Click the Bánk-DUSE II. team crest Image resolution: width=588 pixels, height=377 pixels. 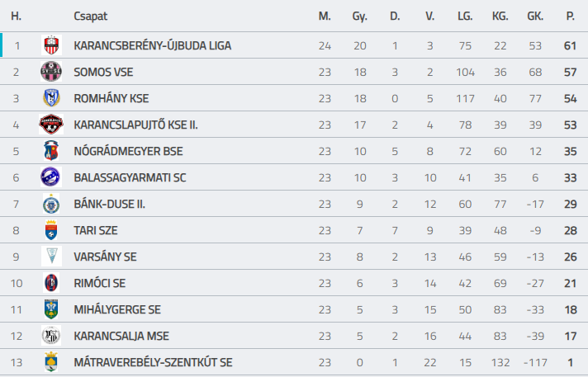51,204
